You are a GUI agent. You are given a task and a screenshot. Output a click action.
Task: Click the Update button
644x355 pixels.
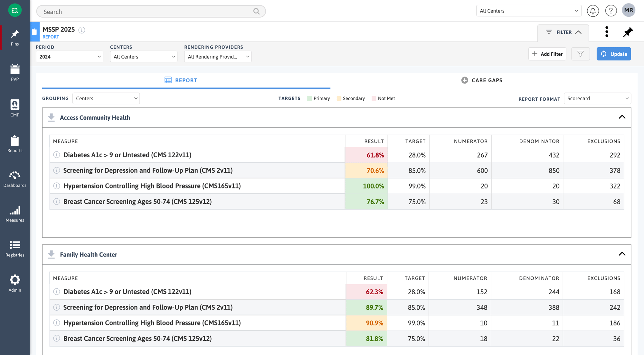[x=614, y=54]
